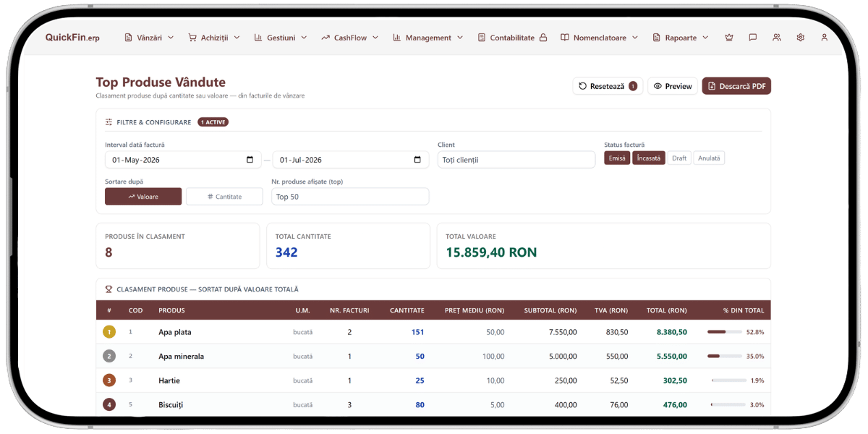Image resolution: width=868 pixels, height=434 pixels.
Task: Click the 1 Active filters badge
Action: point(213,122)
